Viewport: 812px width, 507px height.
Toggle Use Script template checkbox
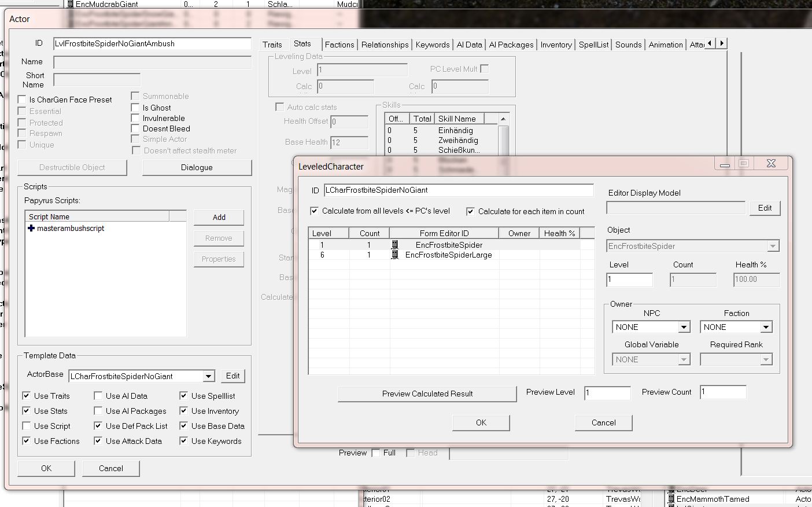click(27, 426)
